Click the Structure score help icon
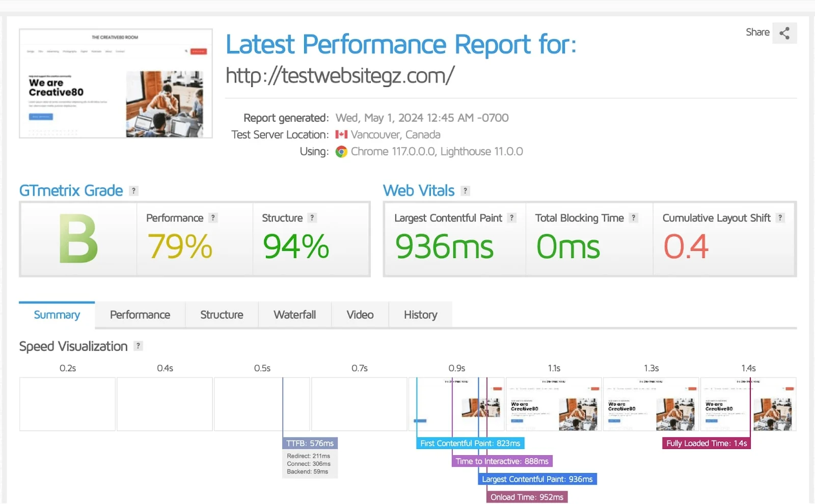815x504 pixels. pos(311,217)
